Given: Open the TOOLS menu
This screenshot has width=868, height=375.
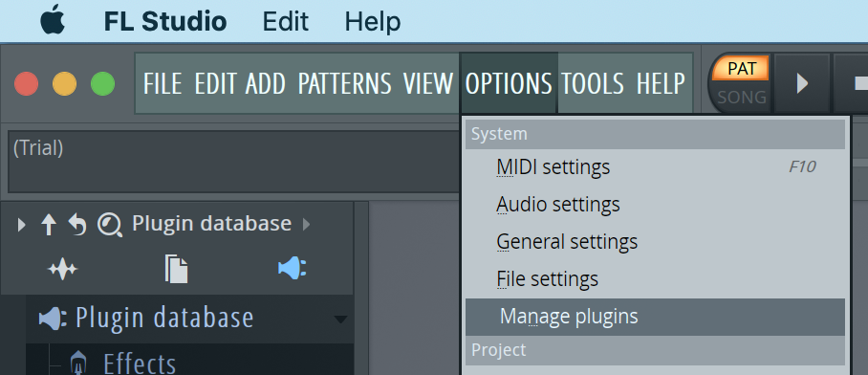Looking at the screenshot, I should [x=593, y=83].
